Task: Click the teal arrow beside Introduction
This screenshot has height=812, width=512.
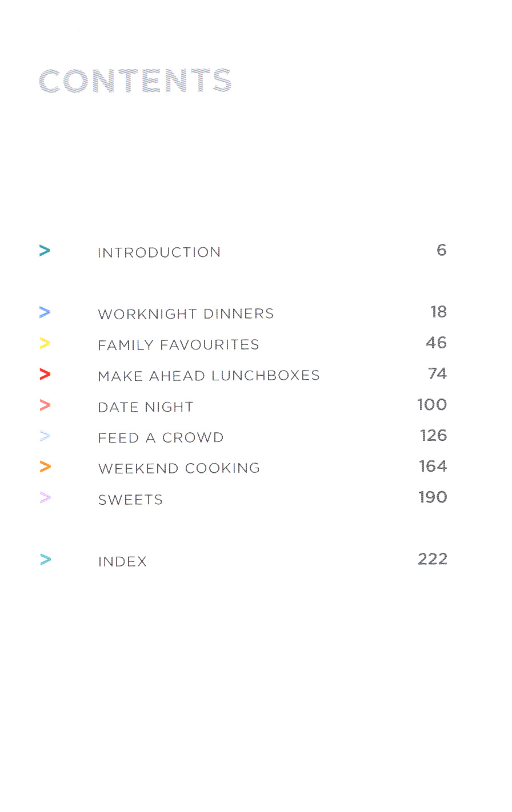Action: coord(45,251)
